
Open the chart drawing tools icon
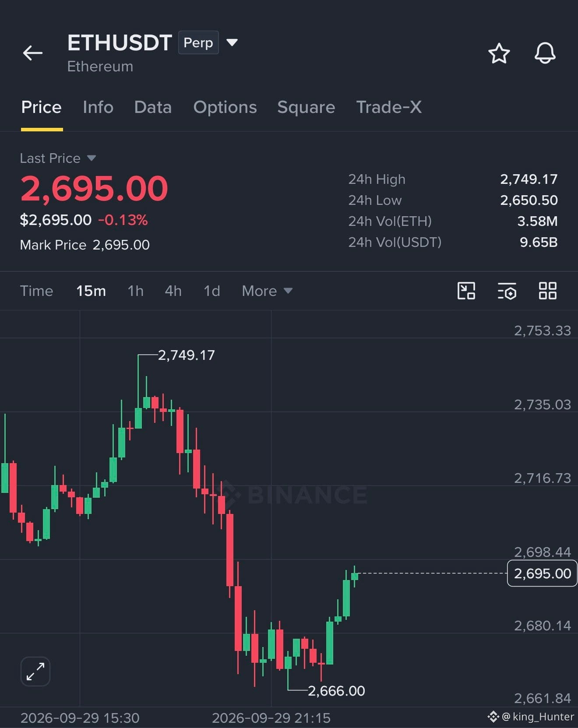[466, 291]
